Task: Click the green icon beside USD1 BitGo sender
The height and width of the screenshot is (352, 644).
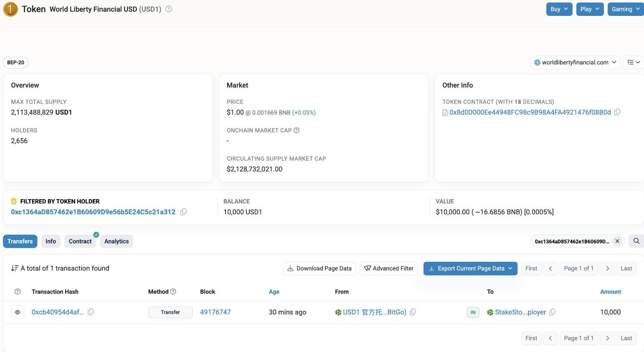Action: pos(338,312)
